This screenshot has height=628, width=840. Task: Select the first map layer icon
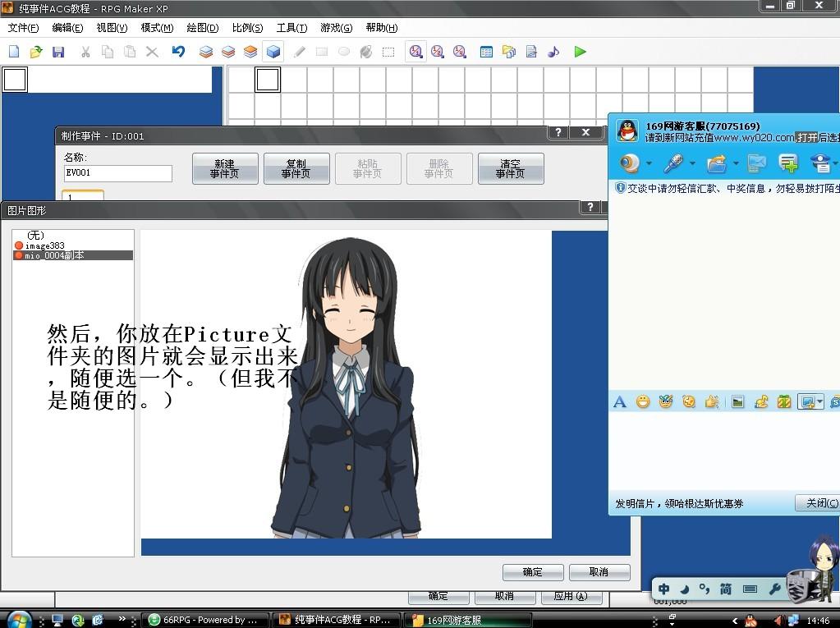tap(206, 52)
